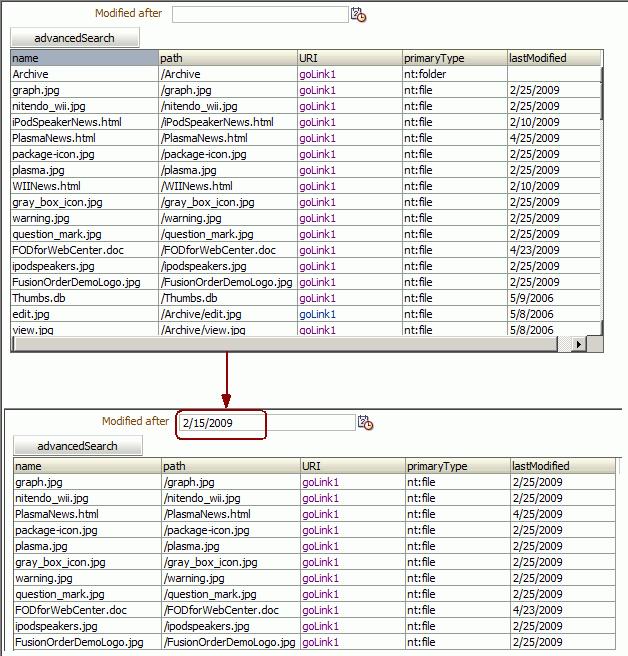Sort upper table by path column header
628x656 pixels.
coord(228,58)
